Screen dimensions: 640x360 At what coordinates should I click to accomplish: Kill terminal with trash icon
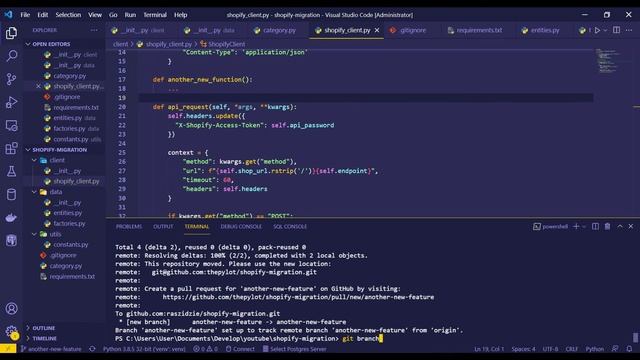(x=607, y=226)
